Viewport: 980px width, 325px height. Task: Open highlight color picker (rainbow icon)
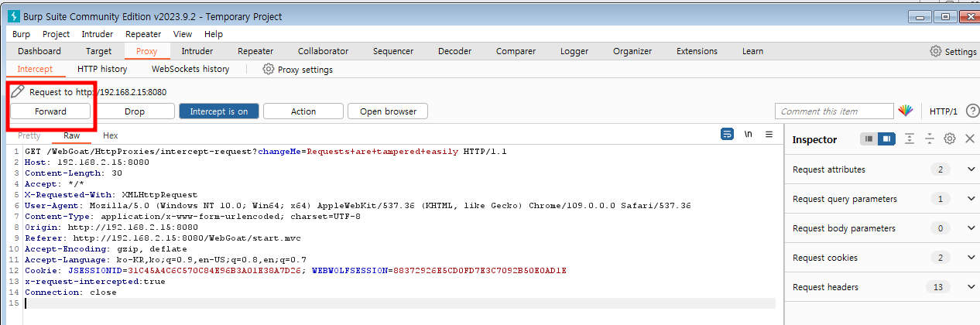[x=906, y=111]
